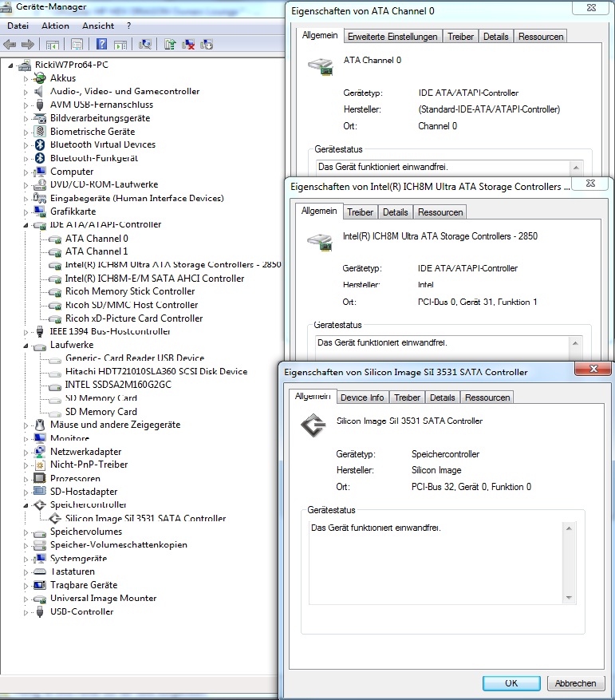Collapse the Laufwerke tree node

[x=26, y=346]
